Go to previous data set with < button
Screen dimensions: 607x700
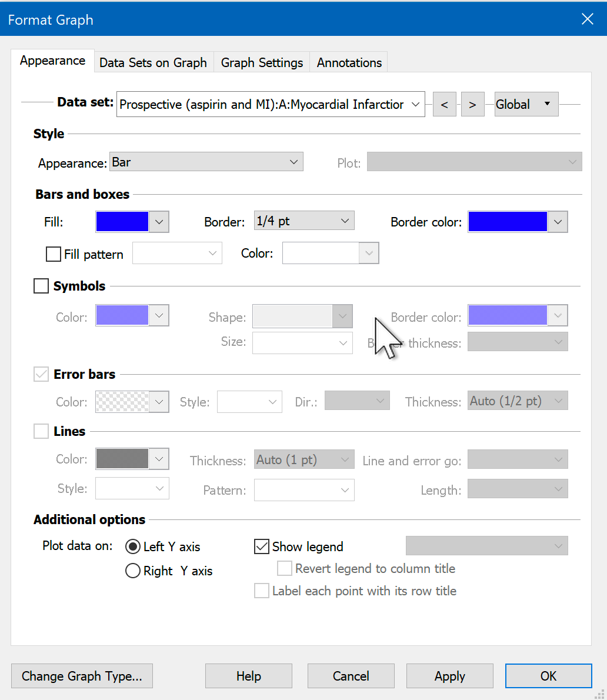(444, 105)
